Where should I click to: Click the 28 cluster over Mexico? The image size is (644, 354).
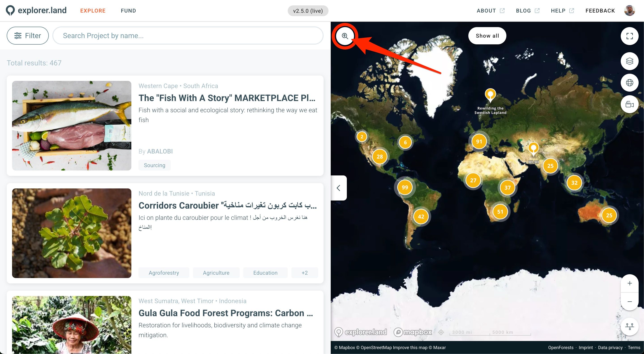point(380,157)
